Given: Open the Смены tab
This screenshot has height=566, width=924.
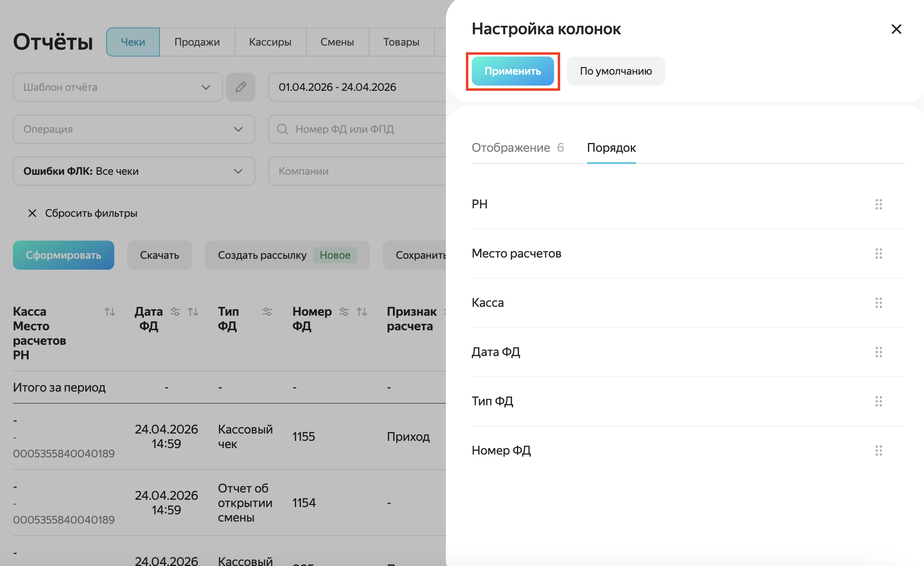Looking at the screenshot, I should 337,42.
